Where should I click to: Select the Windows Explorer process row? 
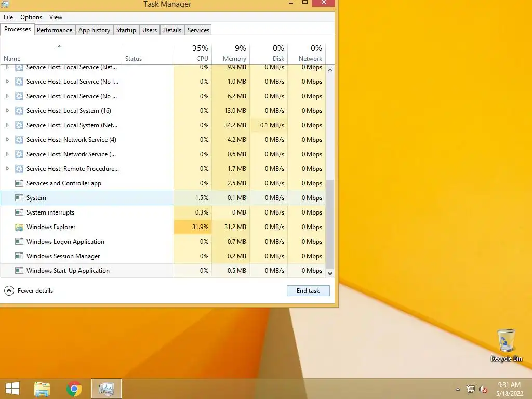(163, 227)
